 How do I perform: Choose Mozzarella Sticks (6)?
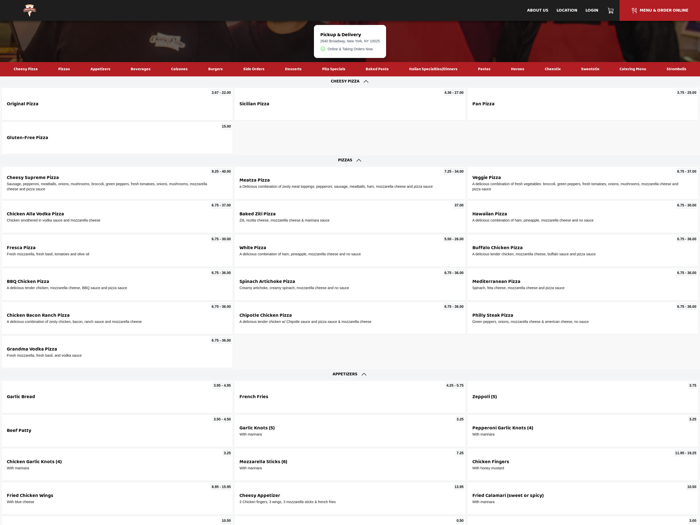click(x=350, y=465)
